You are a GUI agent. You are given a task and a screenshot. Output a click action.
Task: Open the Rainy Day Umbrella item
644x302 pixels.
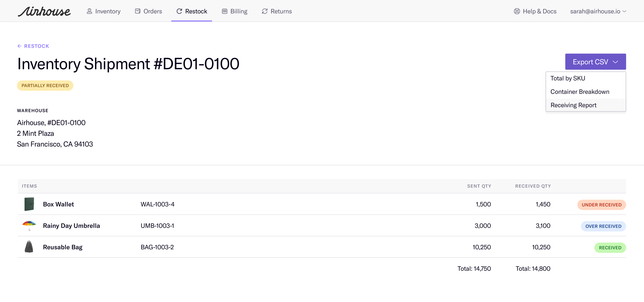(x=71, y=226)
